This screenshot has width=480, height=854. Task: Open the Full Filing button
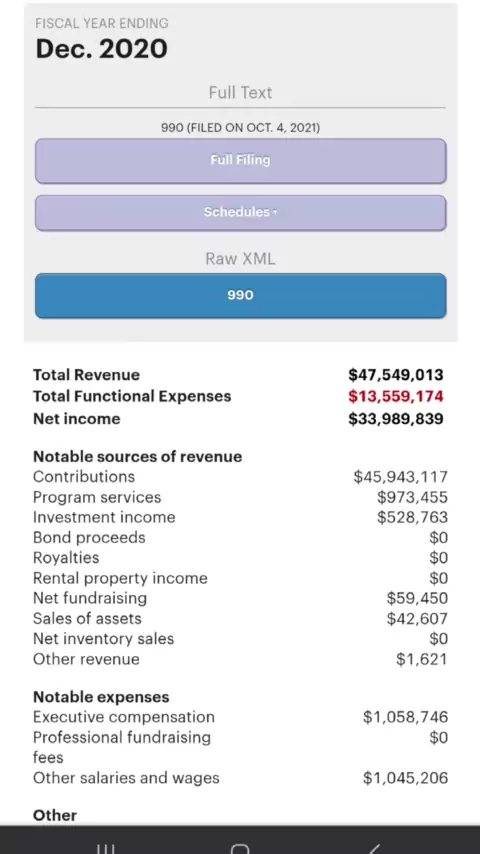240,161
